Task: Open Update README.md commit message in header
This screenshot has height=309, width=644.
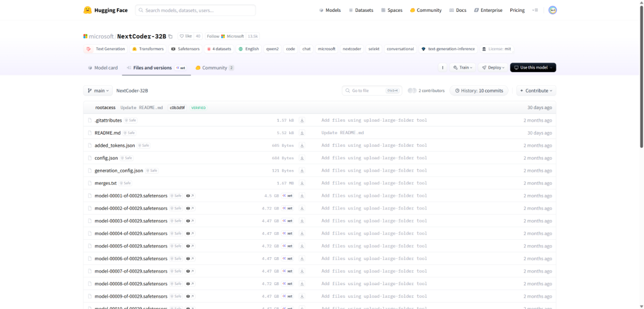Action: [141, 107]
